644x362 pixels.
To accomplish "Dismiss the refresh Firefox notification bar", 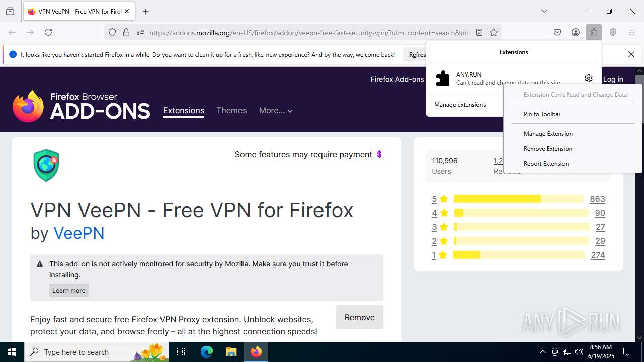I will [x=631, y=54].
